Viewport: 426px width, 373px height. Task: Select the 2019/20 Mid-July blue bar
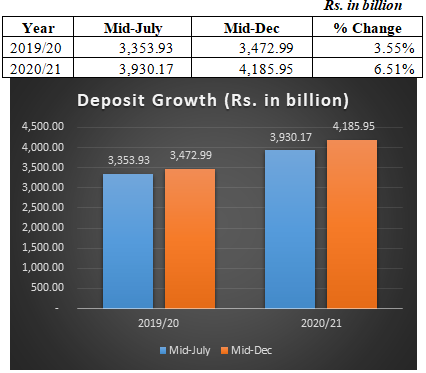[x=128, y=241]
